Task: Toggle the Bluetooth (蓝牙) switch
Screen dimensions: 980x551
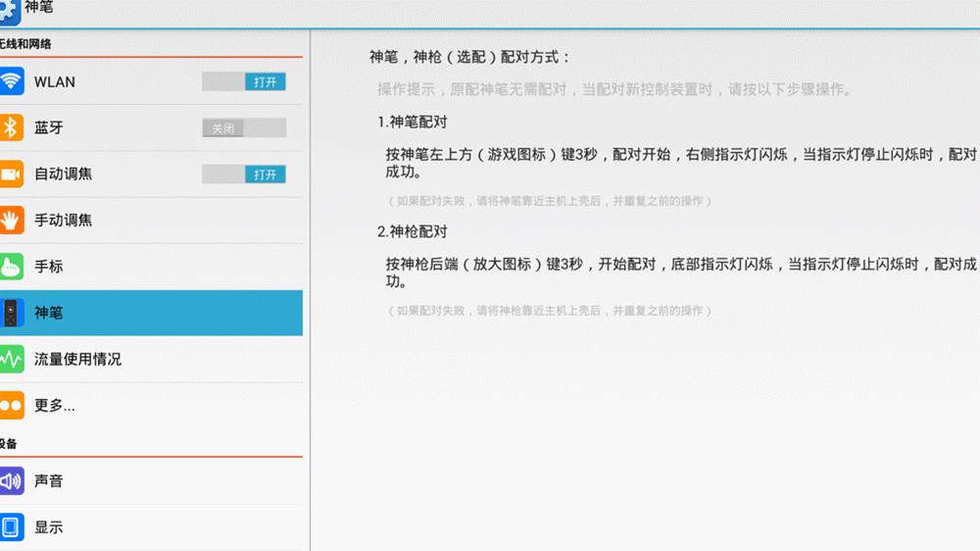Action: 244,127
